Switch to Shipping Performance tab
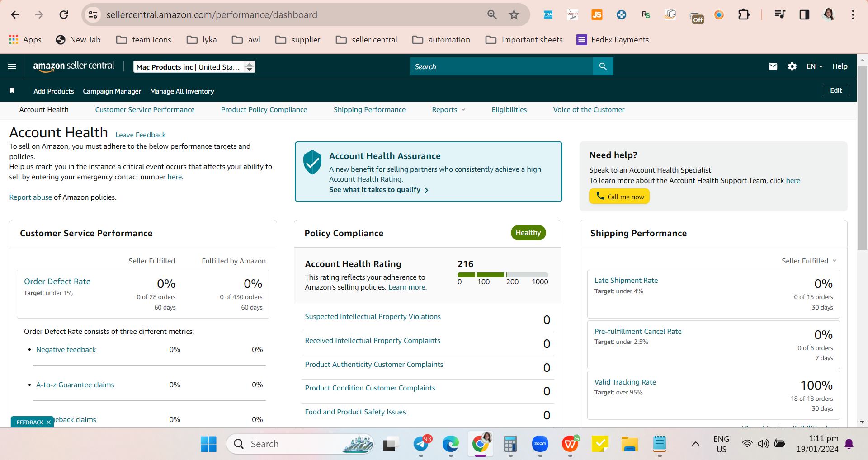The height and width of the screenshot is (460, 868). point(369,110)
